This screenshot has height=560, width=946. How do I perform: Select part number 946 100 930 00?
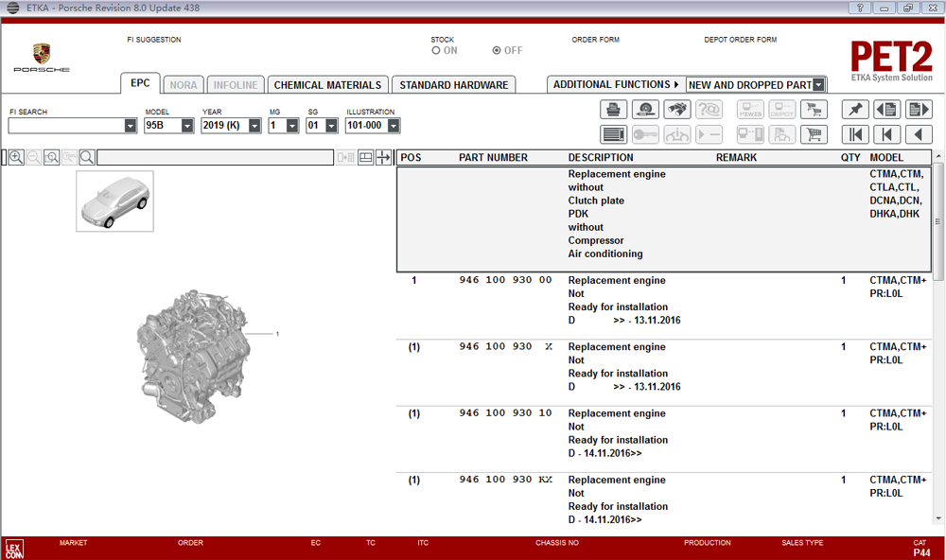pyautogui.click(x=505, y=280)
